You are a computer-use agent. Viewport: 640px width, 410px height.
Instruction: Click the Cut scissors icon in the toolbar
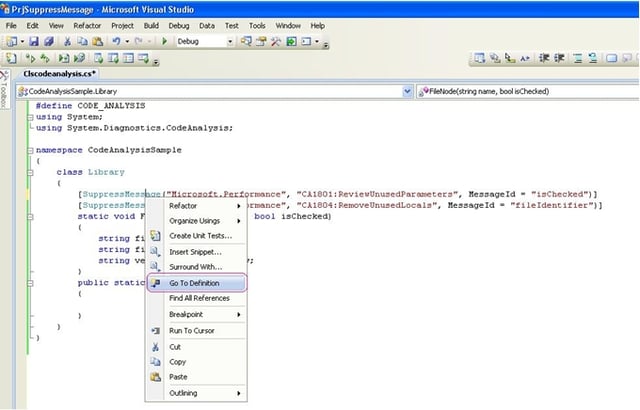(x=67, y=41)
